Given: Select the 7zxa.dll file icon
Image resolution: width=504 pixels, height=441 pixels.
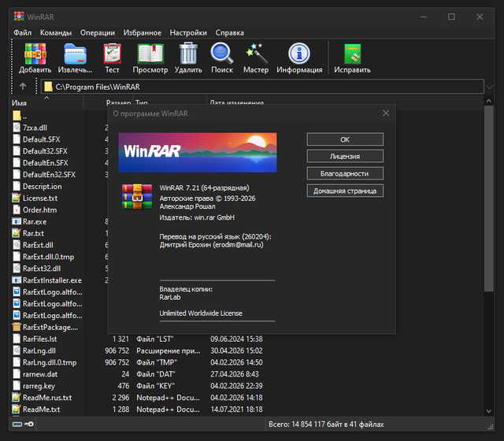Looking at the screenshot, I should coord(17,128).
